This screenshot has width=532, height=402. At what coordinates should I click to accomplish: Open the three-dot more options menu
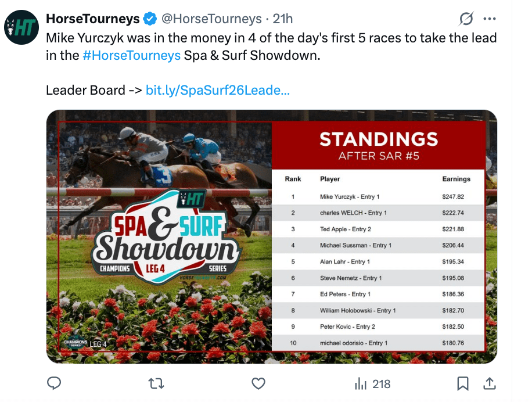tap(490, 19)
